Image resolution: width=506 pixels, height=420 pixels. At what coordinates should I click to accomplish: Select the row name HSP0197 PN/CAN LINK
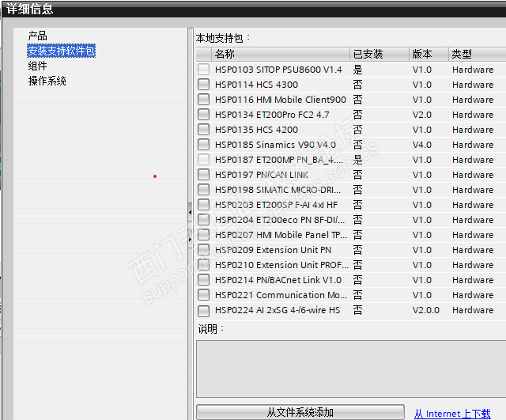tap(262, 175)
